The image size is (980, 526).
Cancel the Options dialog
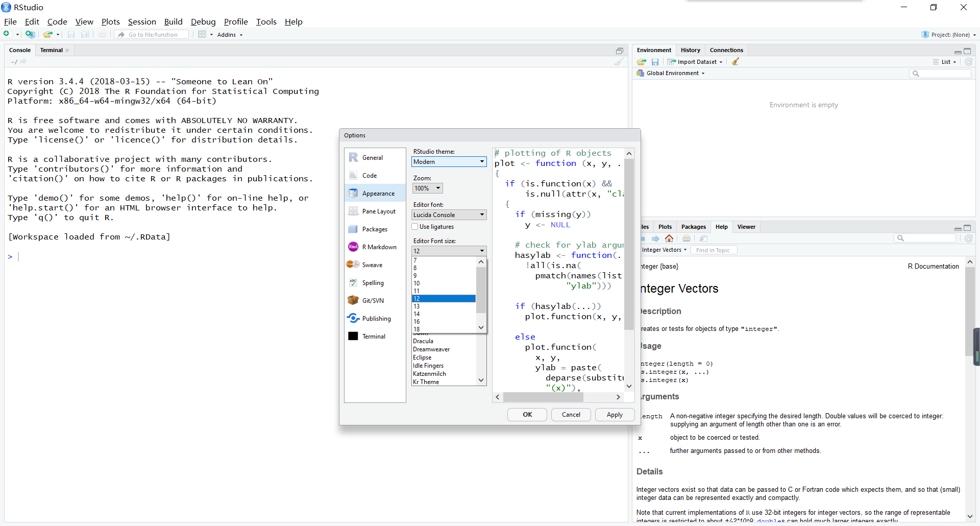[x=571, y=415]
